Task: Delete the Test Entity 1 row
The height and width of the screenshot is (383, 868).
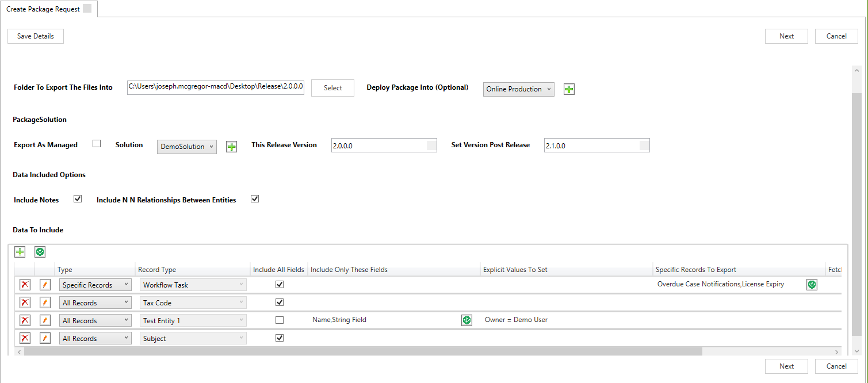Action: tap(25, 321)
